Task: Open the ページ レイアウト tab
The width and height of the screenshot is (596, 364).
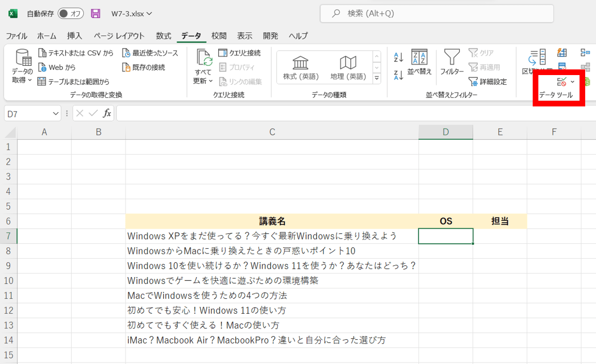Action: (x=119, y=35)
